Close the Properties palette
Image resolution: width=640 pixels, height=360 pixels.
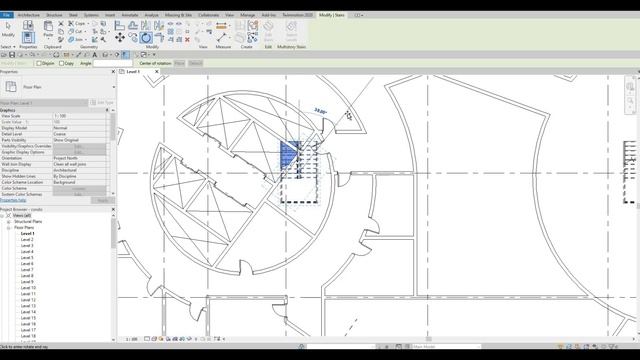(113, 72)
